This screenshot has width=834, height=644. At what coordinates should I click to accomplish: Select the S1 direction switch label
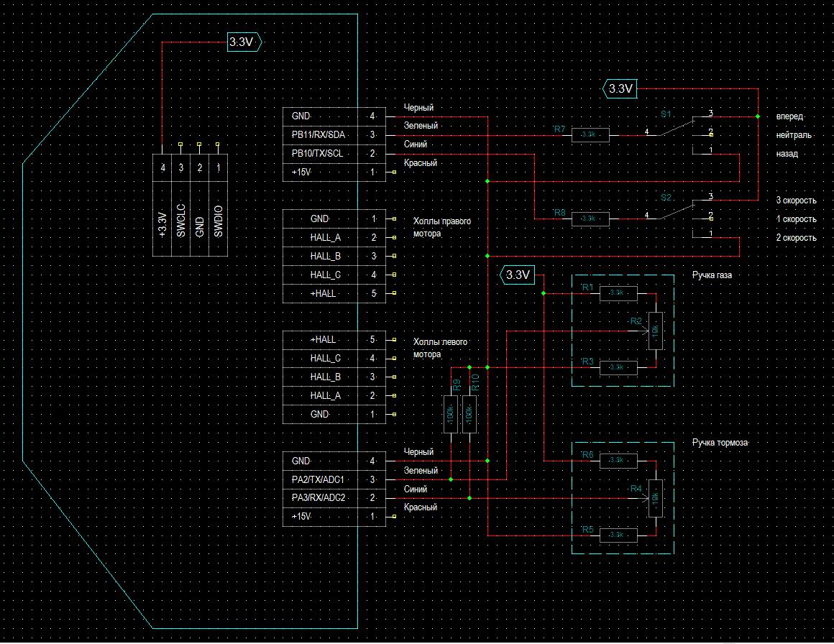[665, 114]
